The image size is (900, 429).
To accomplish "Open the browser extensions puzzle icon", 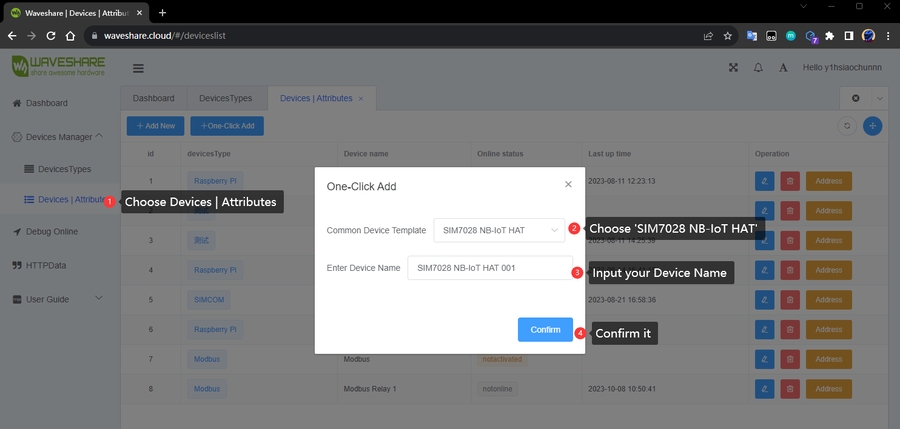I will (828, 35).
